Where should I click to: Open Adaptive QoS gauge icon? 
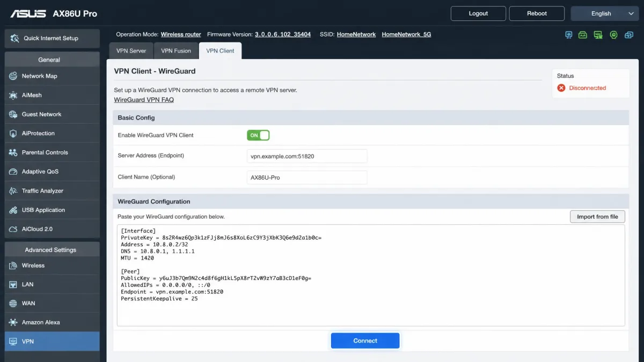13,172
